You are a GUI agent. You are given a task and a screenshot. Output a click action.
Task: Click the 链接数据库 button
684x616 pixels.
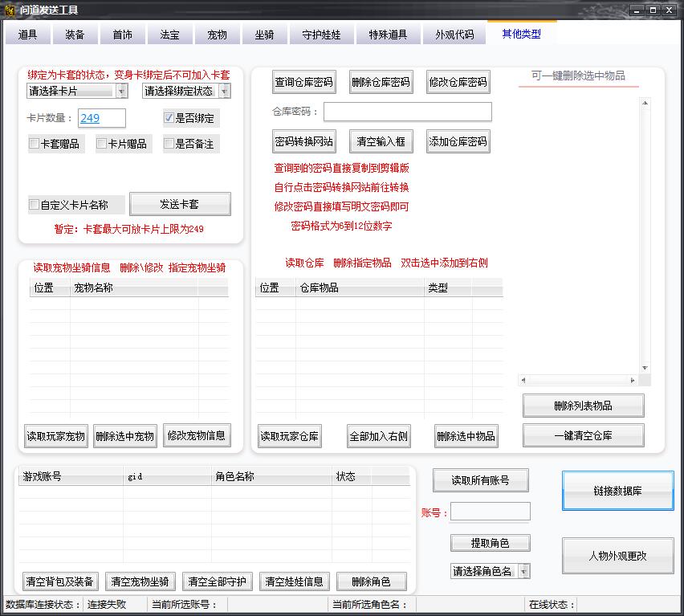click(617, 491)
